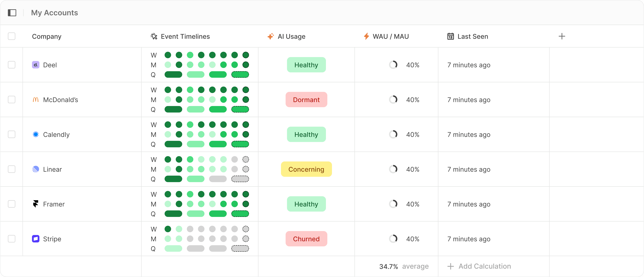The height and width of the screenshot is (277, 644).
Task: Click Stripe's WAU/MAU progress ring
Action: [393, 239]
